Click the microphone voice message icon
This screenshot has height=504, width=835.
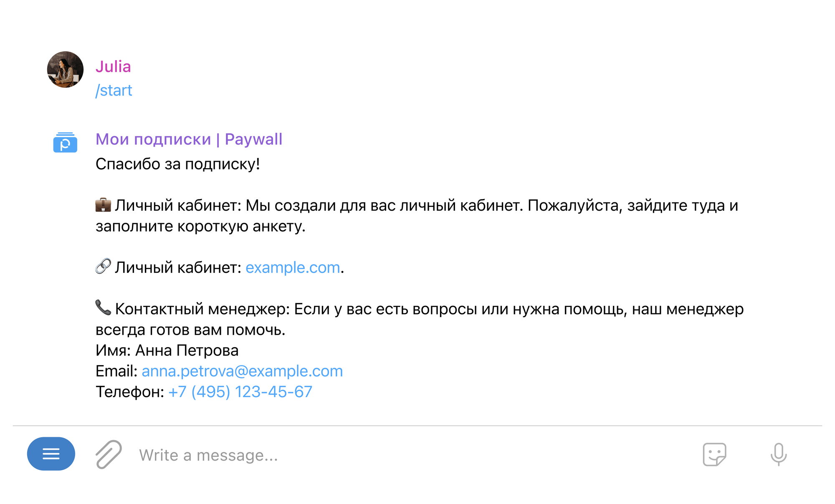(x=778, y=454)
